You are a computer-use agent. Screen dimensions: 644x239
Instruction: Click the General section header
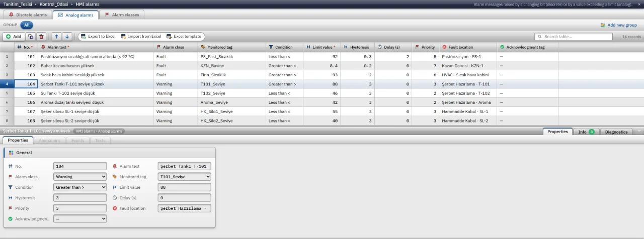109,153
